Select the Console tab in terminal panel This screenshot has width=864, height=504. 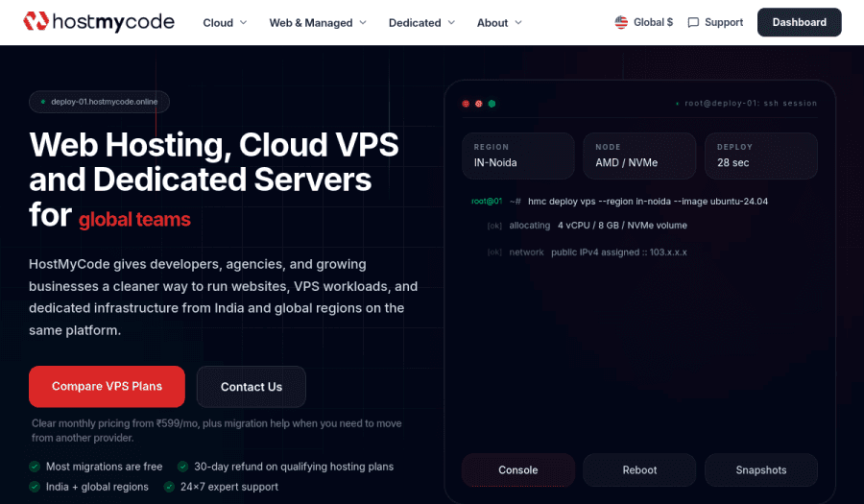click(x=518, y=469)
